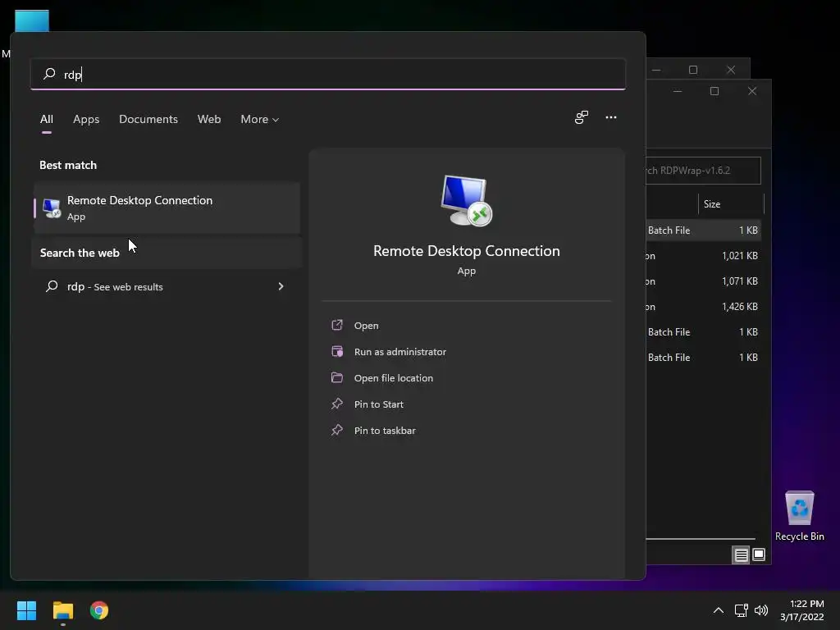The width and height of the screenshot is (840, 630).
Task: Close the front Explorer window
Action: [x=752, y=92]
